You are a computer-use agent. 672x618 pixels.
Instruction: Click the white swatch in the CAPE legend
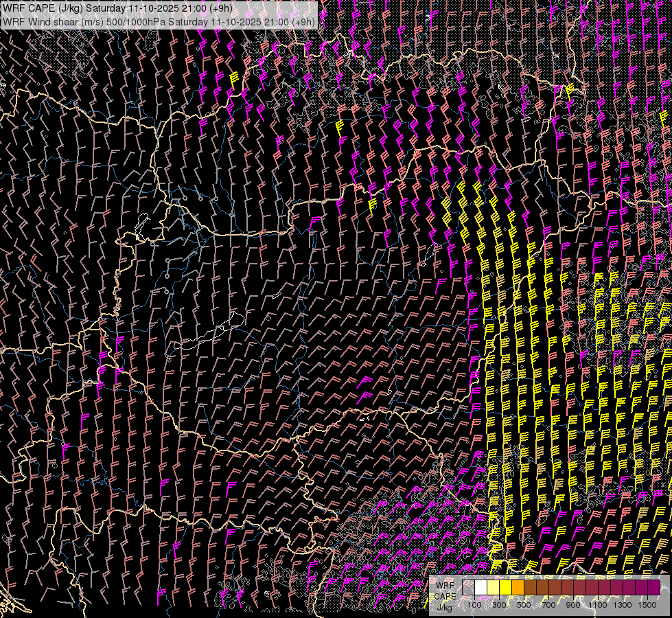pos(481,587)
